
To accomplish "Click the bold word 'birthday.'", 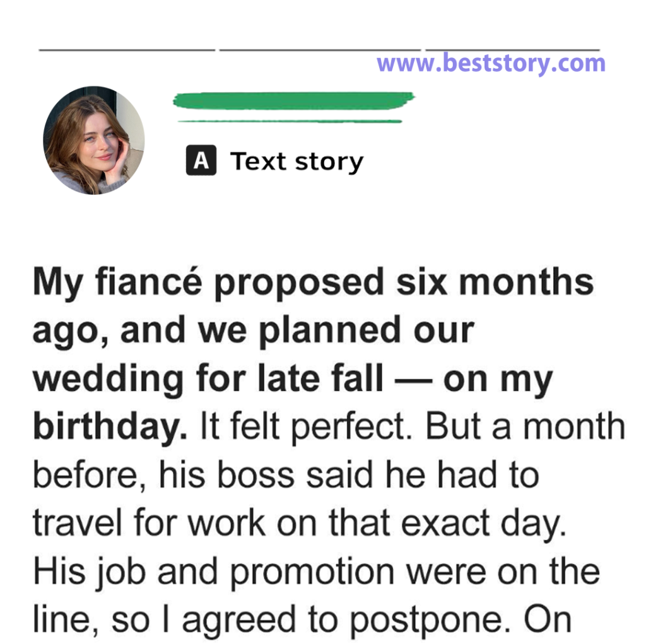I will (110, 426).
